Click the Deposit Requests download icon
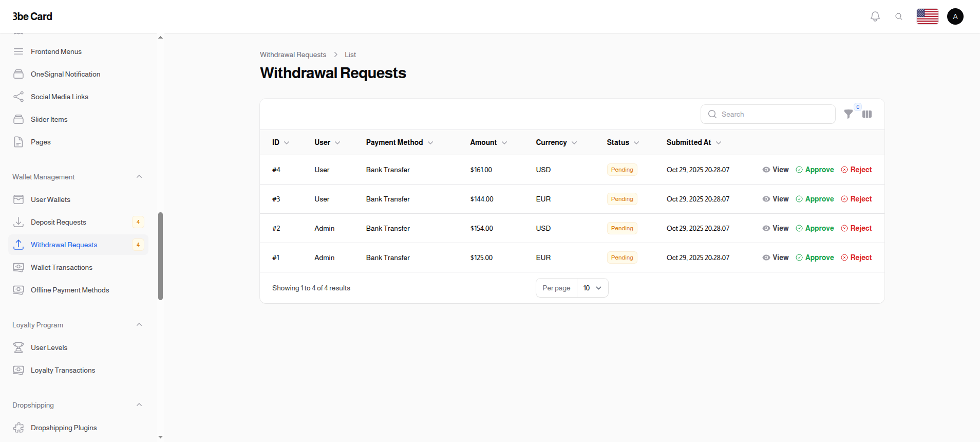Viewport: 980px width, 442px height. point(18,222)
